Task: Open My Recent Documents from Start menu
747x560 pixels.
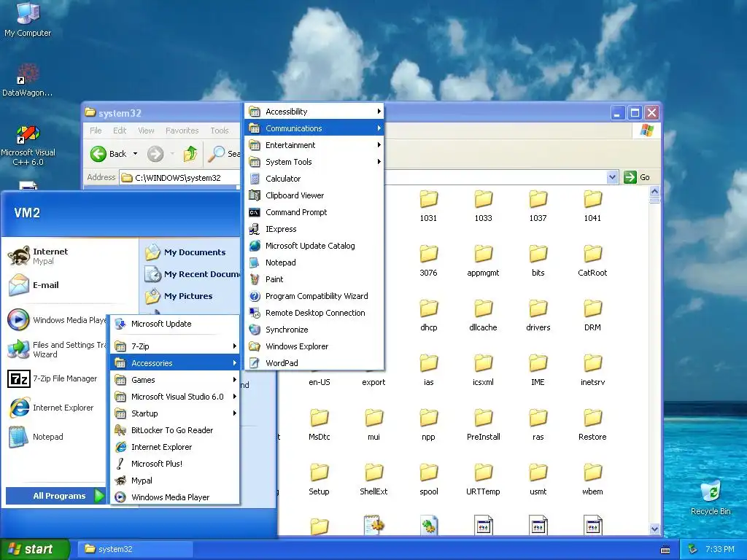Action: 192,274
